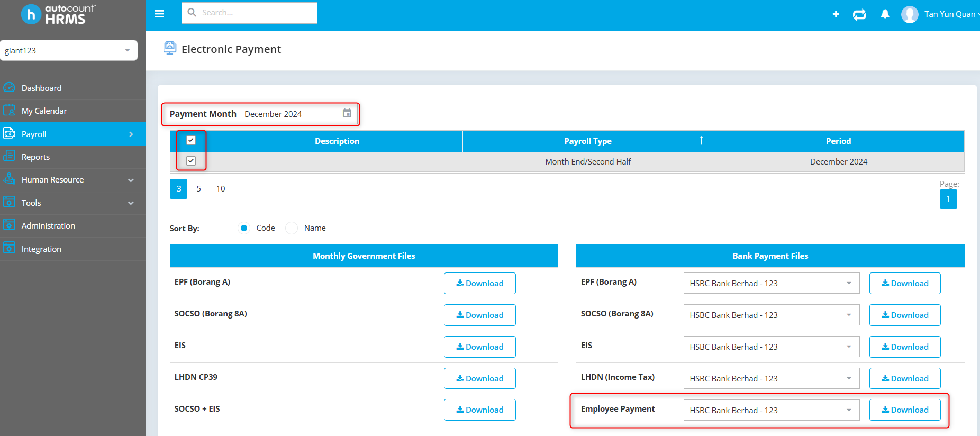Open the Payment Month calendar picker icon
Image resolution: width=980 pixels, height=436 pixels.
347,113
